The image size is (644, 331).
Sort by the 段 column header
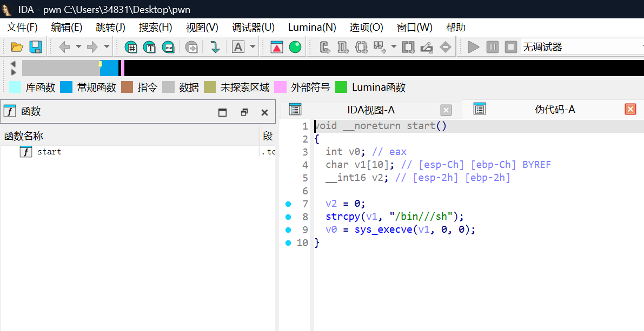[x=268, y=136]
